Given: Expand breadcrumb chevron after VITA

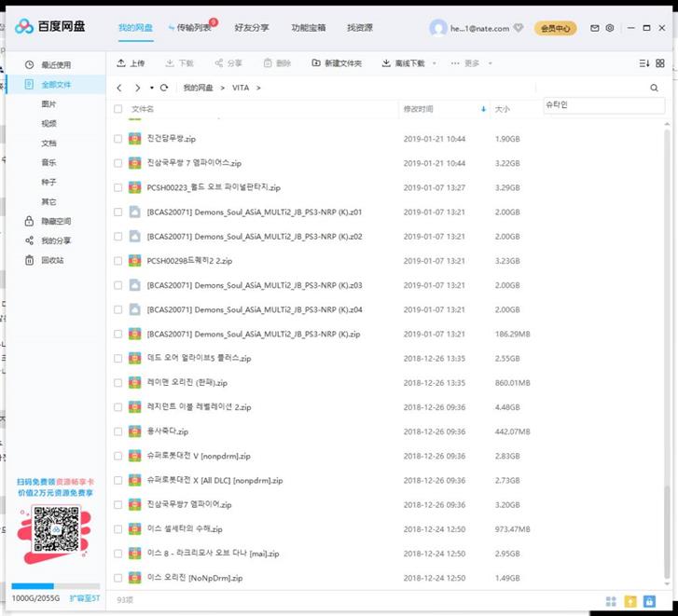Looking at the screenshot, I should pyautogui.click(x=258, y=88).
